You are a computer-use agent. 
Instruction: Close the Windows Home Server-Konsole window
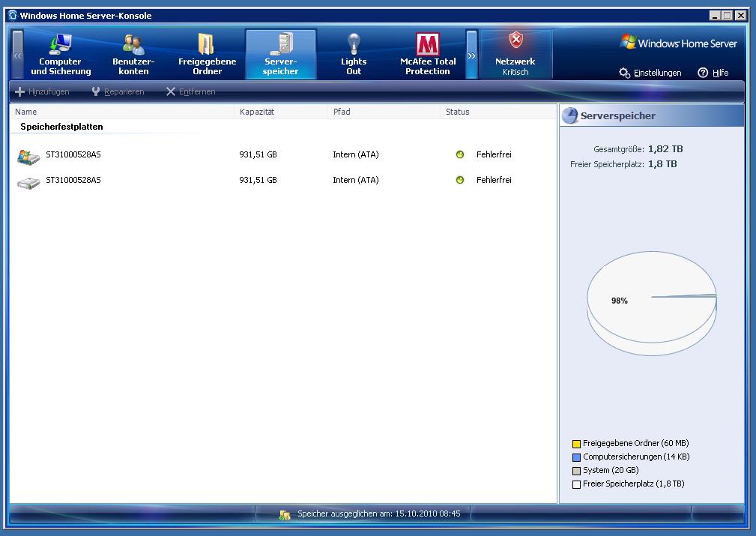point(740,16)
